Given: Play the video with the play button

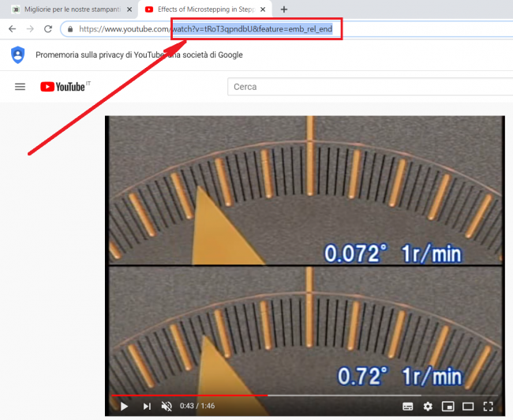Looking at the screenshot, I should tap(124, 406).
